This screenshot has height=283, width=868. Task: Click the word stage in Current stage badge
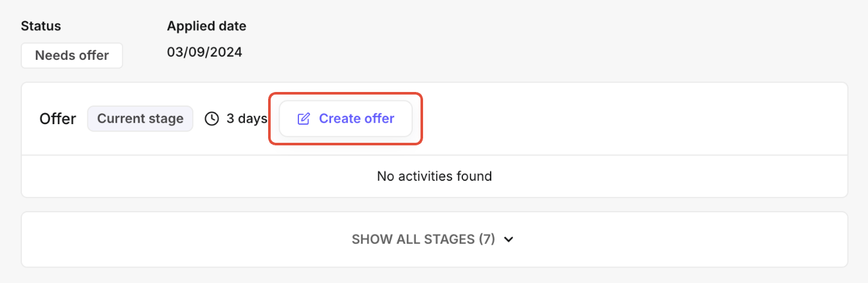pyautogui.click(x=167, y=119)
